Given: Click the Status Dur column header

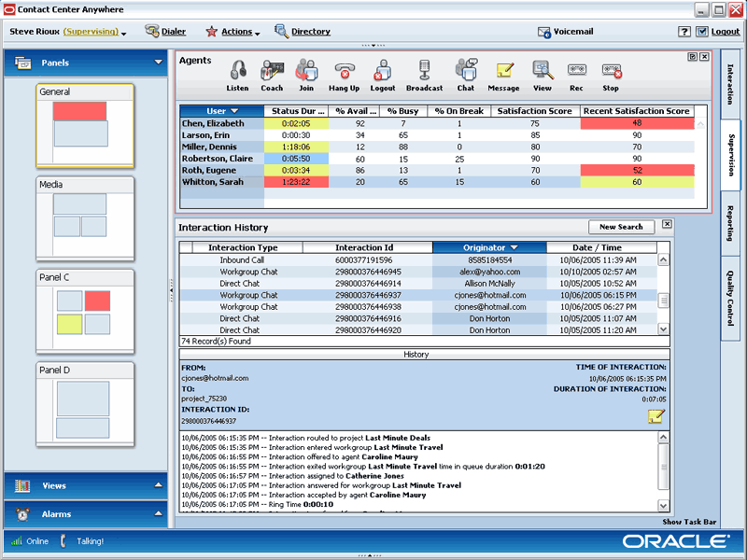Looking at the screenshot, I should pyautogui.click(x=296, y=111).
